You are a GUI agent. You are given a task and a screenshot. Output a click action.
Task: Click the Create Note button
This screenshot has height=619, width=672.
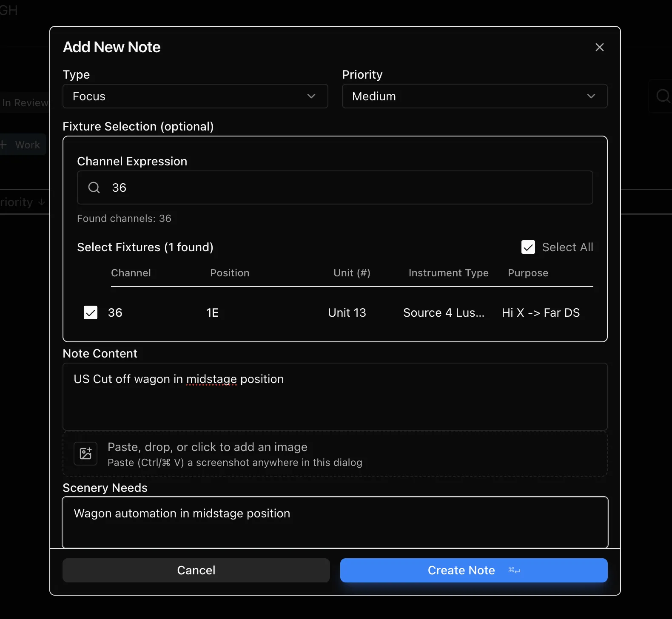[474, 570]
